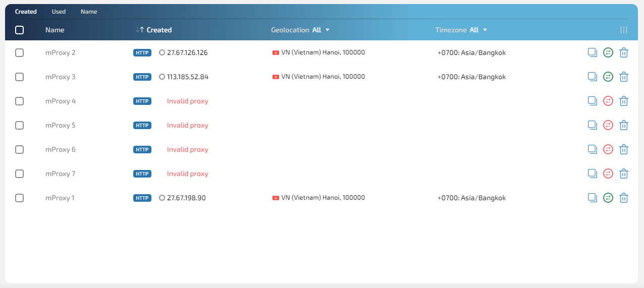Tick the mProxy 4 checkbox
This screenshot has height=288, width=644.
pos(20,101)
